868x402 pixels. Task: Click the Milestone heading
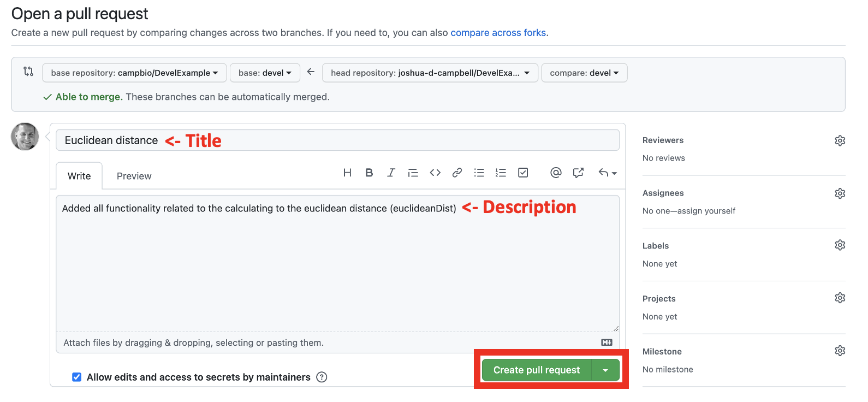click(662, 352)
